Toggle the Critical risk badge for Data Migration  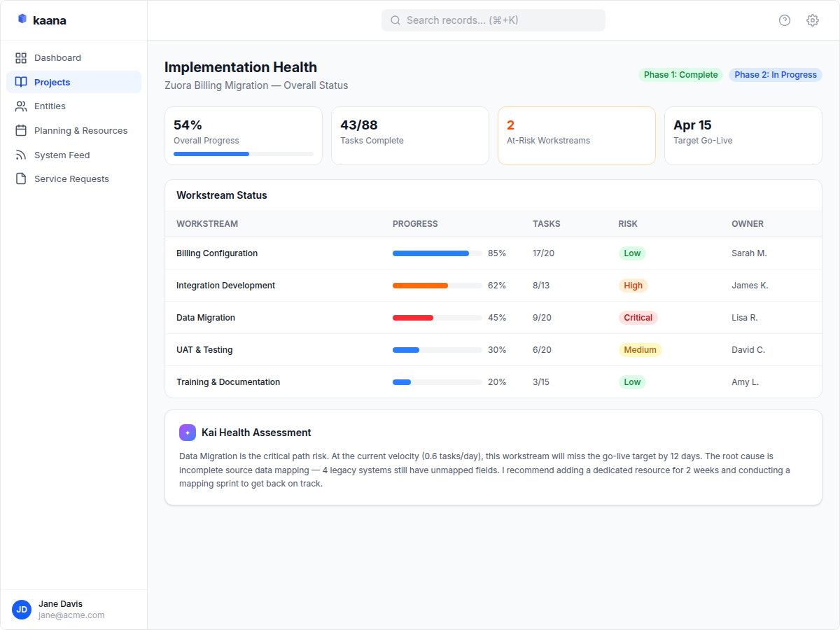[638, 317]
